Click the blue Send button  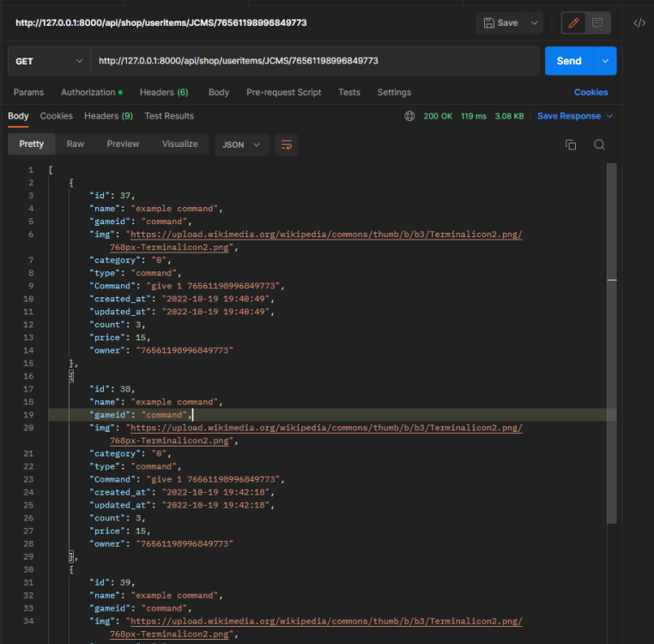click(x=568, y=61)
